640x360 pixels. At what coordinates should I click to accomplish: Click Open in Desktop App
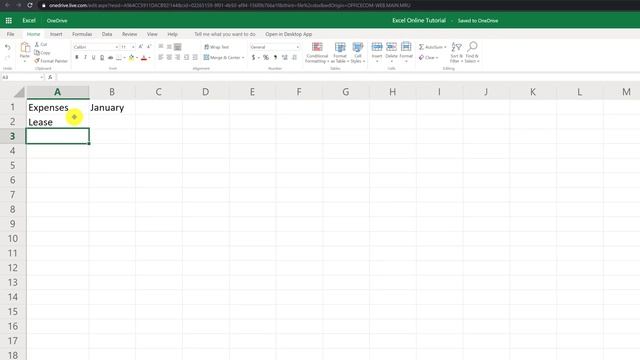click(x=289, y=34)
